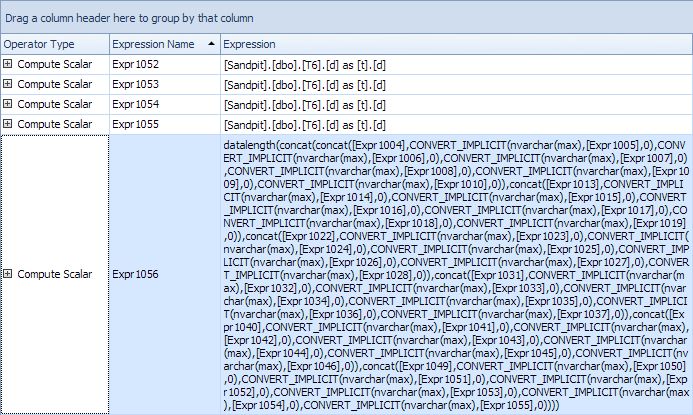
Task: Select the Expr1052 expression name cell
Action: click(x=136, y=64)
